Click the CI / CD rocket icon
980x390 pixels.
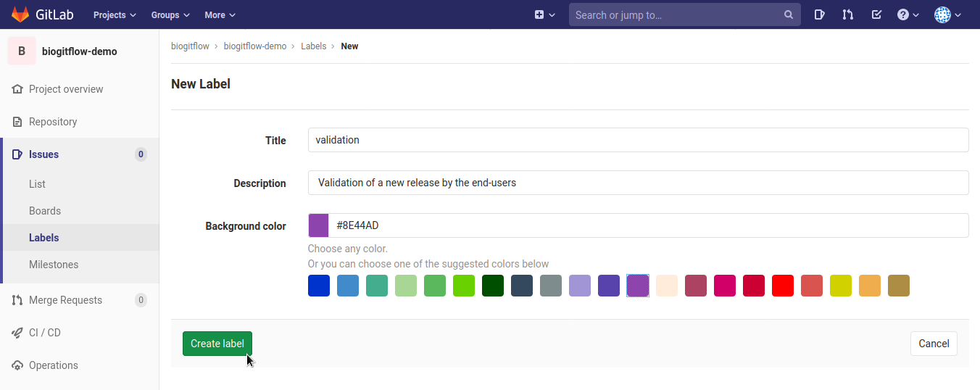(x=17, y=333)
